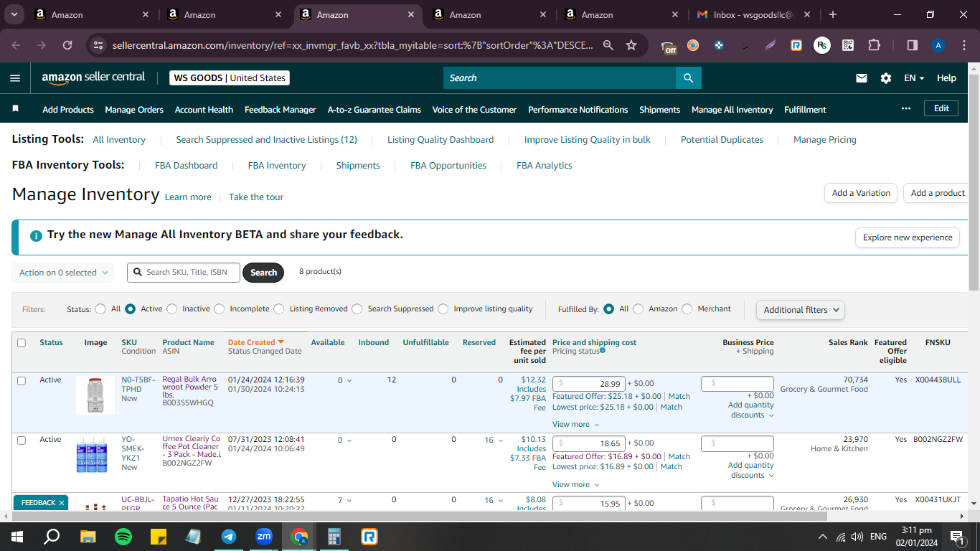Click the Explore new experience button
980x551 pixels.
908,237
